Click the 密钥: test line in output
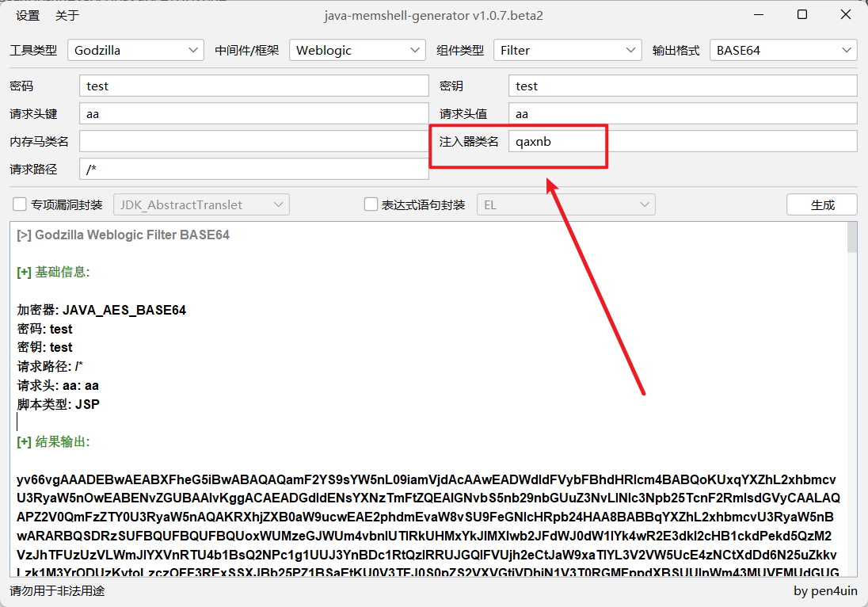Screen dimensions: 868x607 (45, 347)
